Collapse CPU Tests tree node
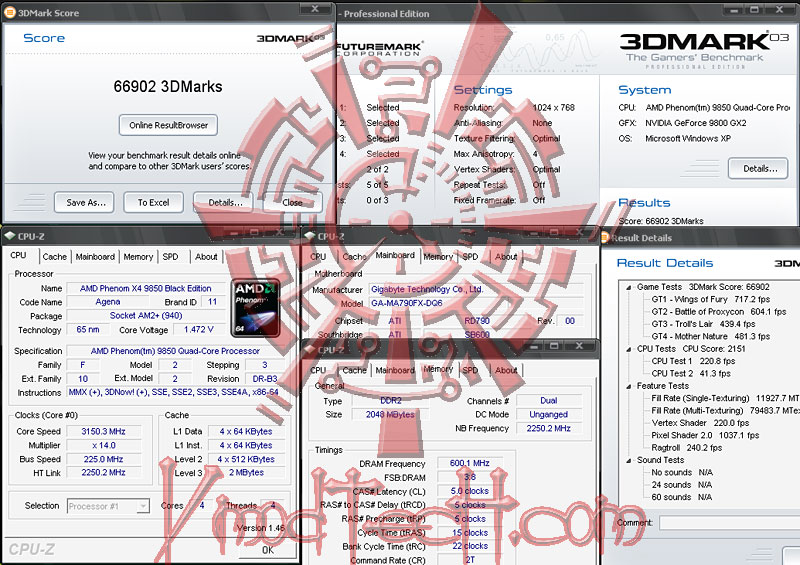This screenshot has width=800, height=565. pyautogui.click(x=629, y=349)
